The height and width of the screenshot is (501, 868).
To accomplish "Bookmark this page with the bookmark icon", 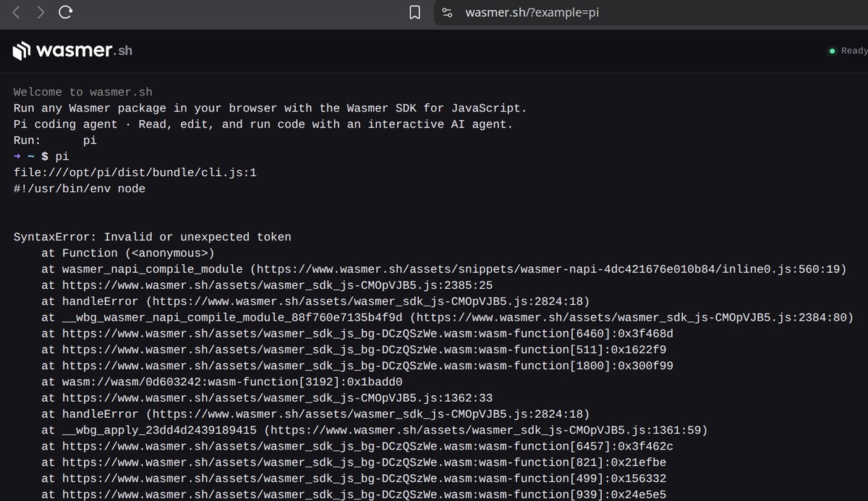I will (414, 12).
